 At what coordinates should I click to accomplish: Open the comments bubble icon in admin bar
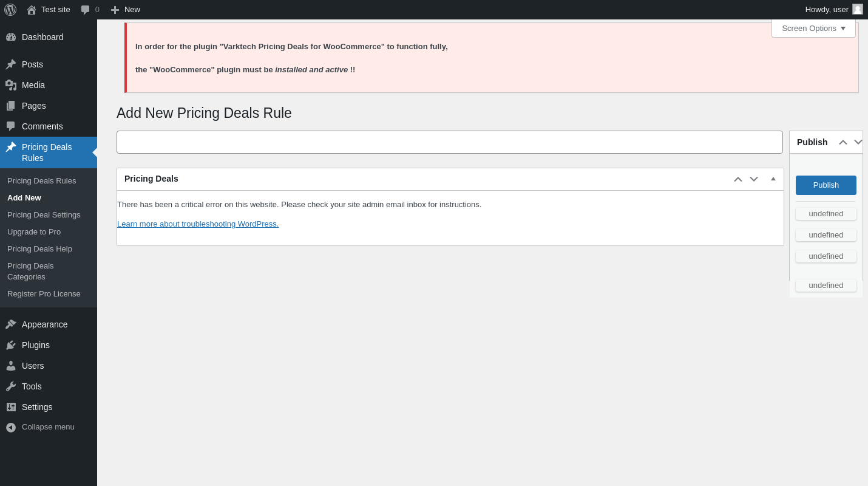tap(86, 10)
